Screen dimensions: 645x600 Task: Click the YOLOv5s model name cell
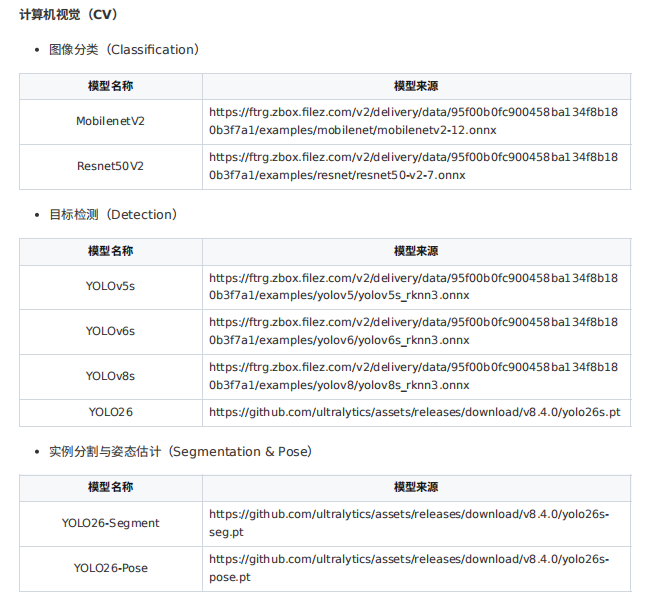[x=111, y=286]
